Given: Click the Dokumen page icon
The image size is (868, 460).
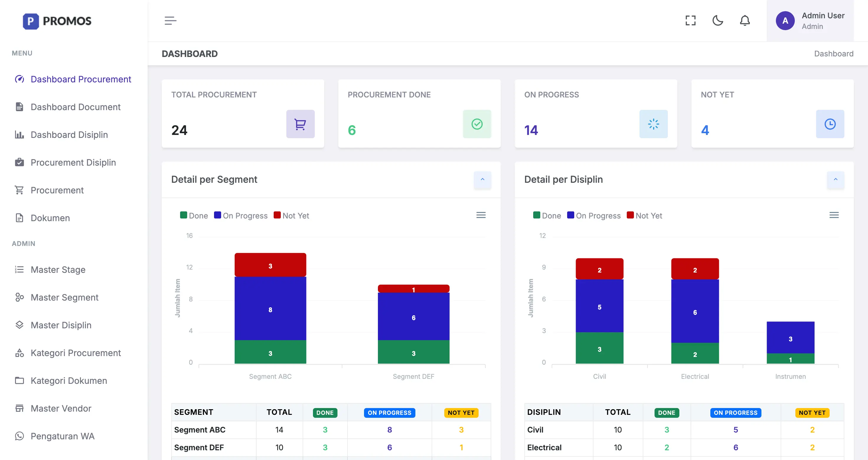Looking at the screenshot, I should coord(19,218).
